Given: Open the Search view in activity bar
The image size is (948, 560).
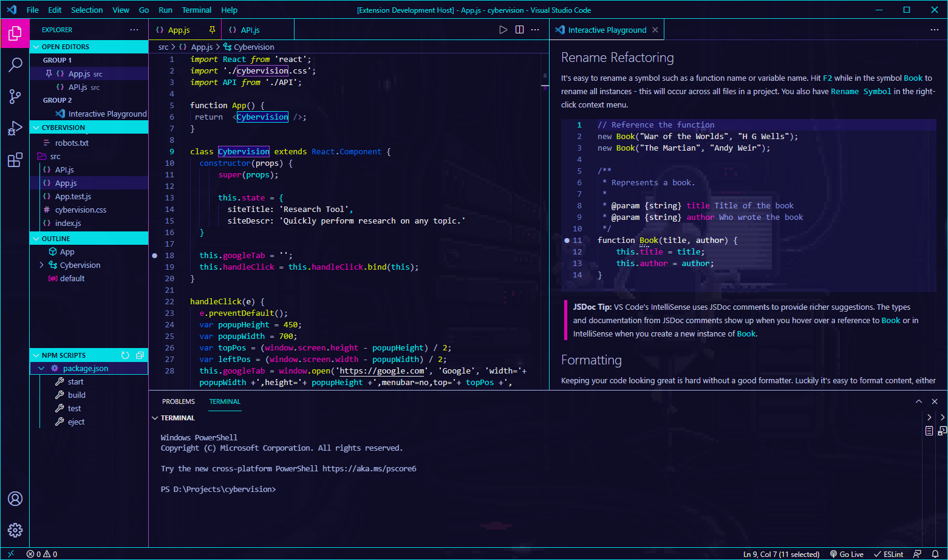Looking at the screenshot, I should tap(15, 64).
